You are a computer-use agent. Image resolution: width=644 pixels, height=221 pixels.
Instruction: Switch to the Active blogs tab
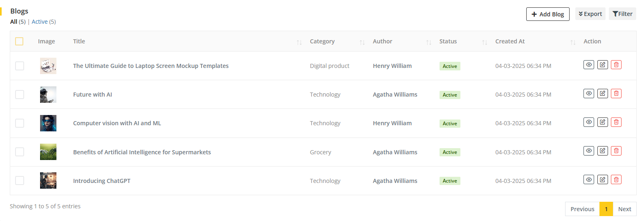(40, 22)
